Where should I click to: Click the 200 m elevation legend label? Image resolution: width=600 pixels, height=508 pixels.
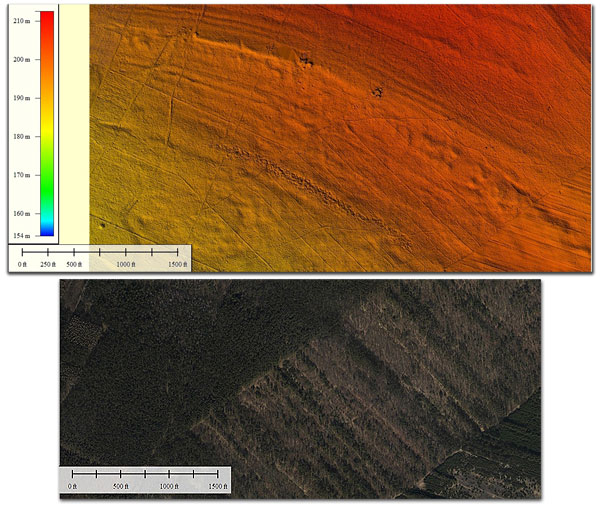pos(21,60)
